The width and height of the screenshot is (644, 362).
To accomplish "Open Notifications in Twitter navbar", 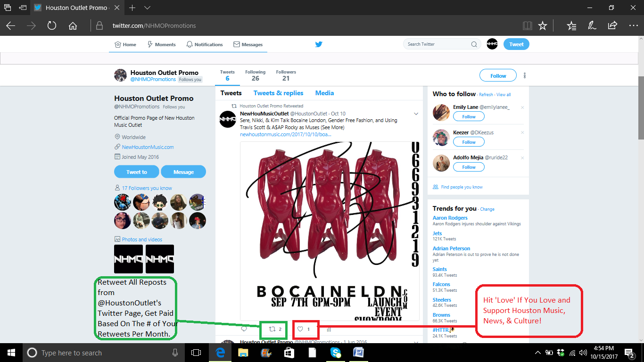I will [x=205, y=44].
